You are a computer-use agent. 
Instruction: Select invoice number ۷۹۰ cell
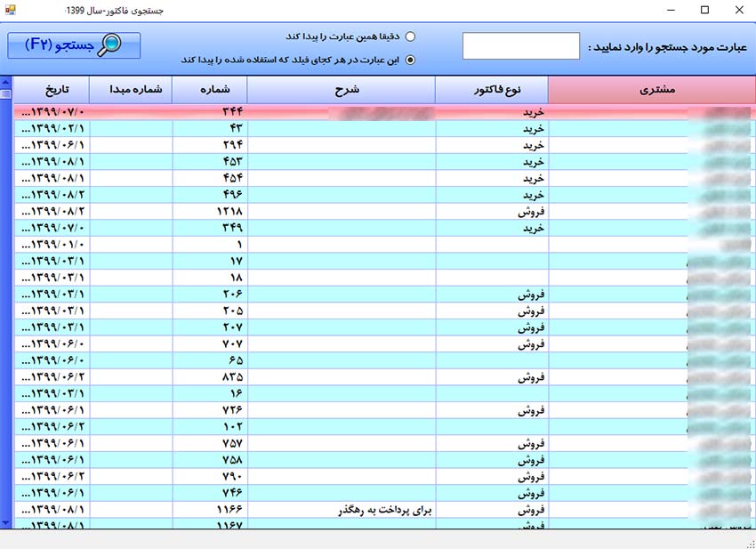pos(210,476)
